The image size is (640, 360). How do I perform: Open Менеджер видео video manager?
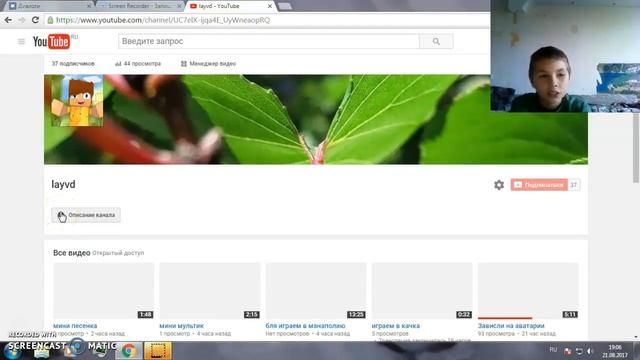click(208, 64)
